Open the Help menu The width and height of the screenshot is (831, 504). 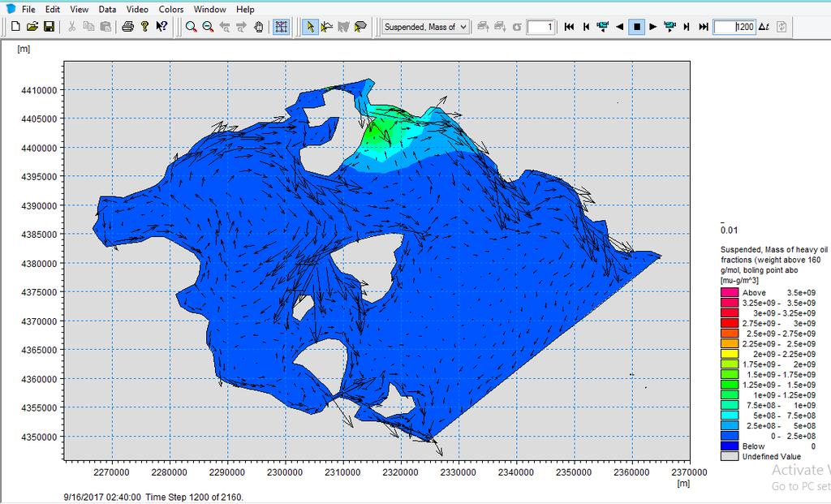[x=245, y=9]
